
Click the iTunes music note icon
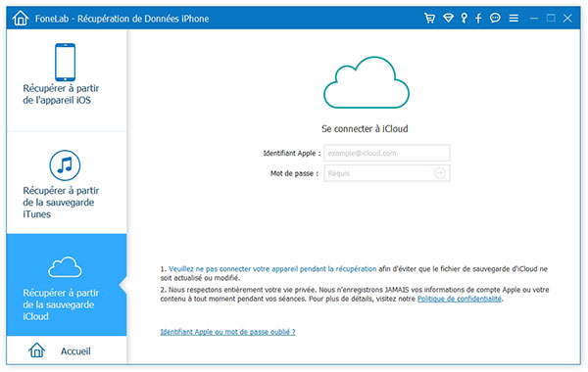coord(65,165)
